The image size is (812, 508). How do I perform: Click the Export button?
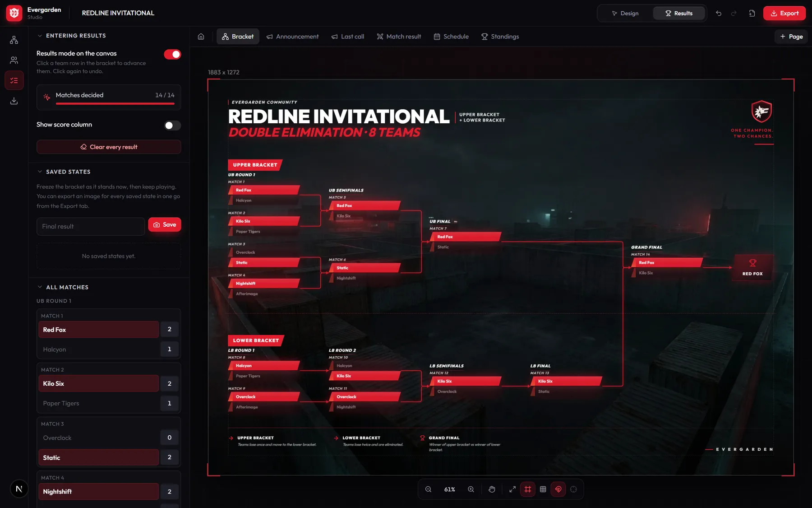(x=784, y=13)
